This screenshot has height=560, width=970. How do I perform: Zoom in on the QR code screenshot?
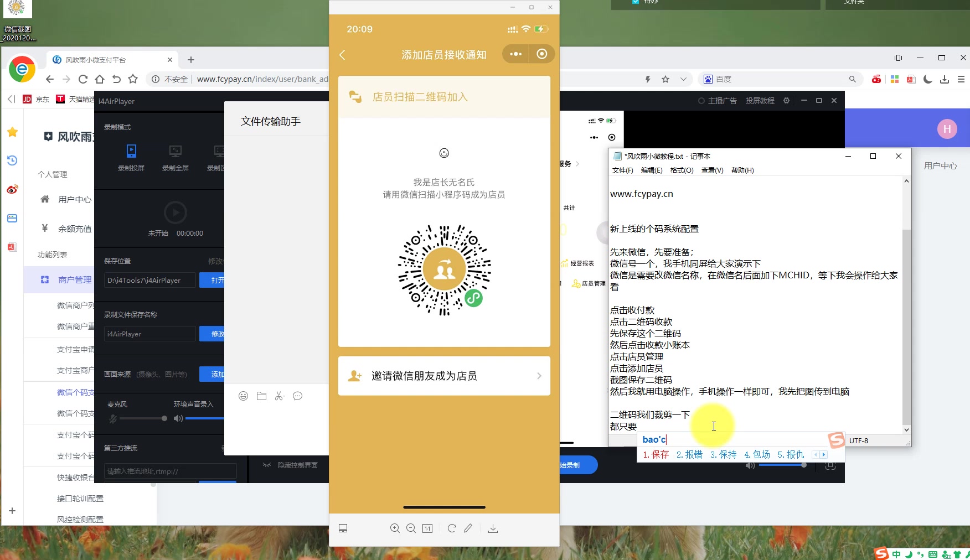click(x=395, y=528)
